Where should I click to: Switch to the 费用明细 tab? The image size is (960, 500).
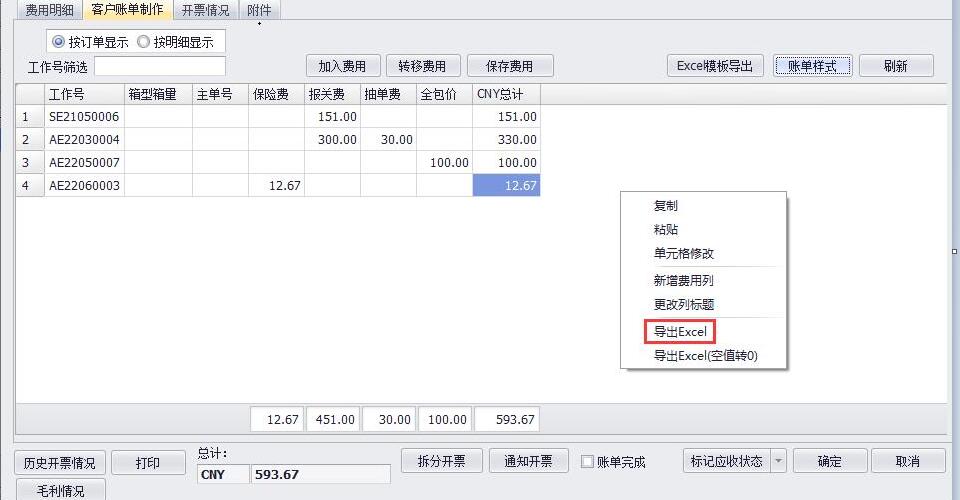click(x=49, y=10)
